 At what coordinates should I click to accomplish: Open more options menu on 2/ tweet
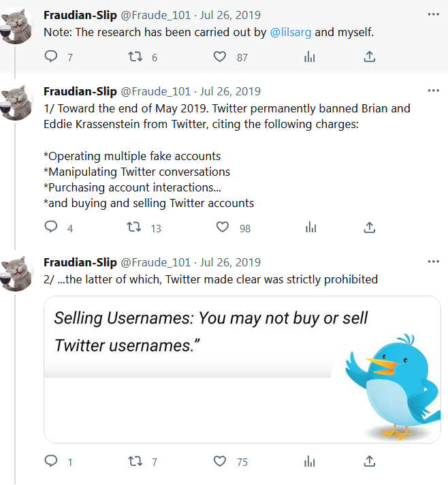coord(433,262)
